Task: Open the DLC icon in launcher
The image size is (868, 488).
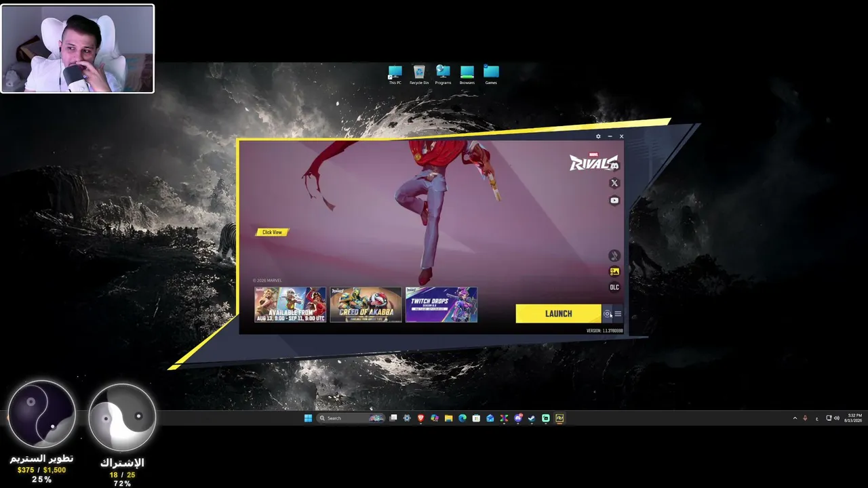Action: coord(614,287)
